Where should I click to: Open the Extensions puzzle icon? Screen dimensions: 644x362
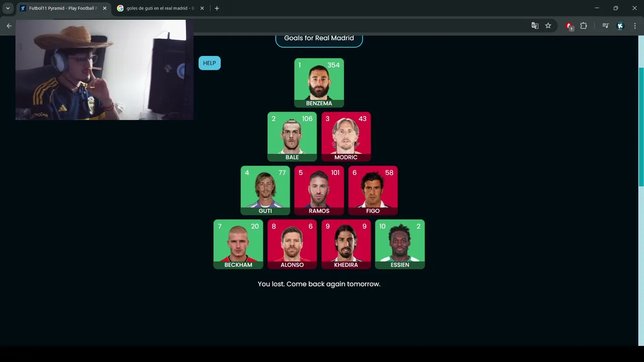click(584, 26)
